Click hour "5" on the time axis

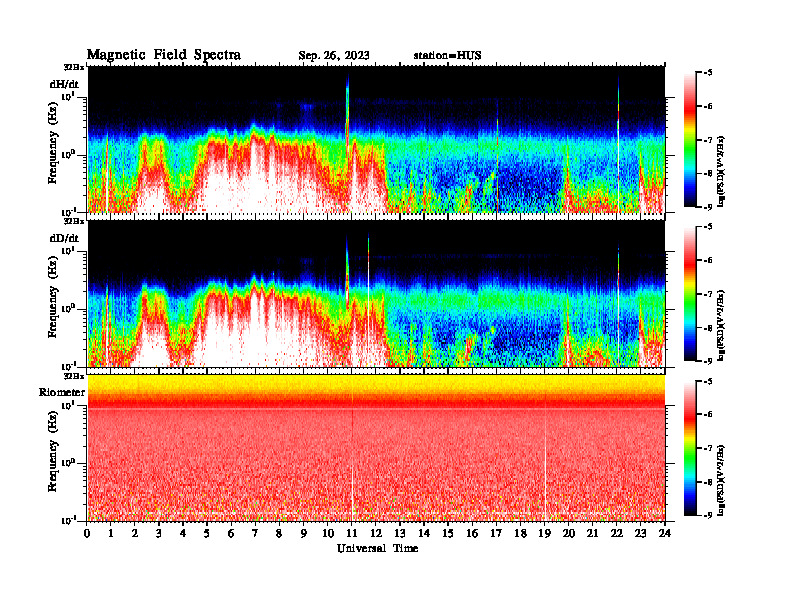pos(207,534)
